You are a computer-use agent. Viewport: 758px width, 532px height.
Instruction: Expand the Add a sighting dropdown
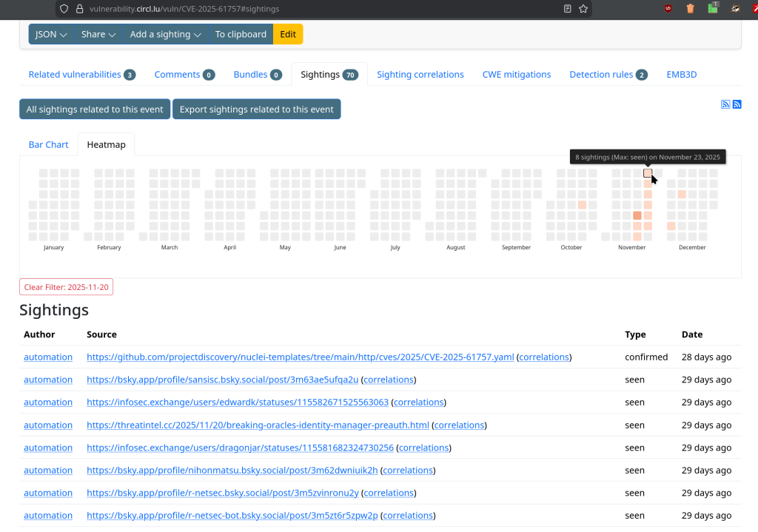pyautogui.click(x=165, y=34)
